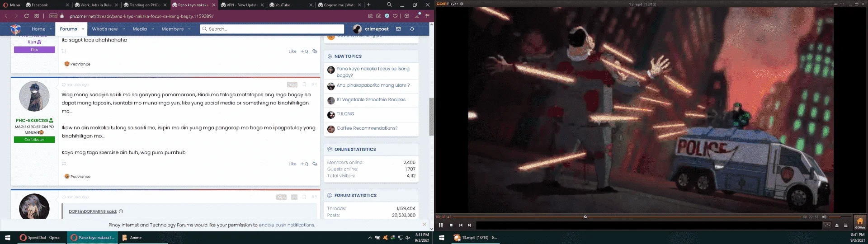Expand the DOPEinDOPAMINE said quote arrow

tap(121, 211)
